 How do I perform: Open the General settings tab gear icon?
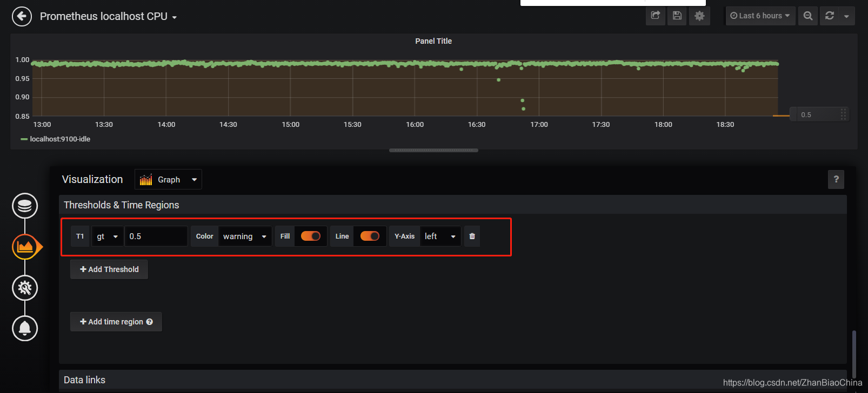25,288
